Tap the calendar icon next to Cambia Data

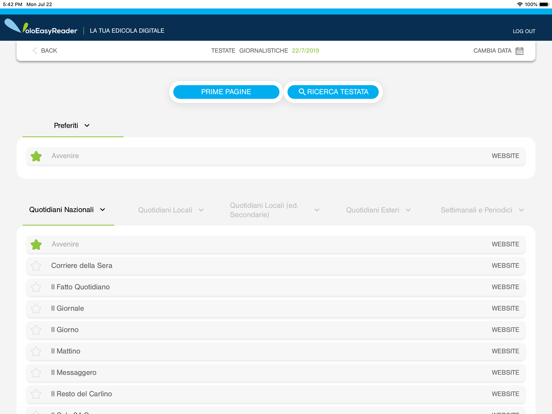point(519,51)
